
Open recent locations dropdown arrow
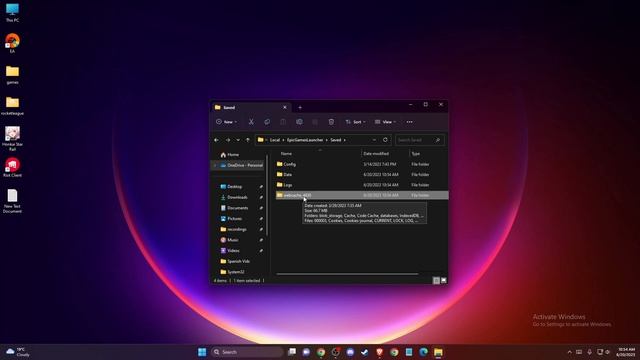tap(238, 140)
